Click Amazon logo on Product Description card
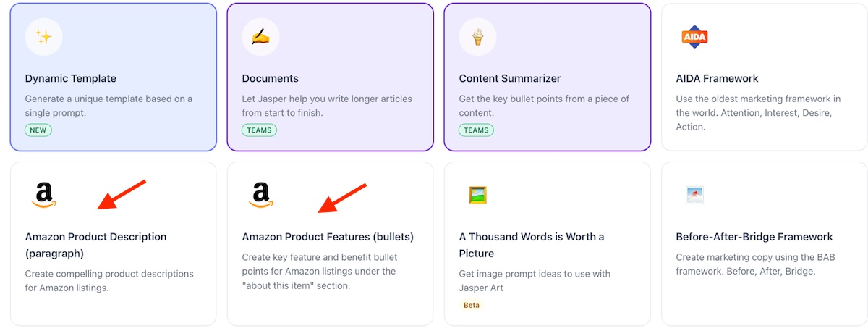 [x=44, y=196]
